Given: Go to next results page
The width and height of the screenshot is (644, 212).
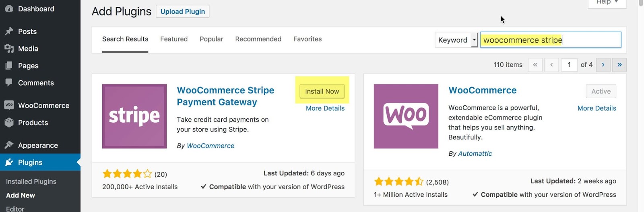Looking at the screenshot, I should pos(603,65).
